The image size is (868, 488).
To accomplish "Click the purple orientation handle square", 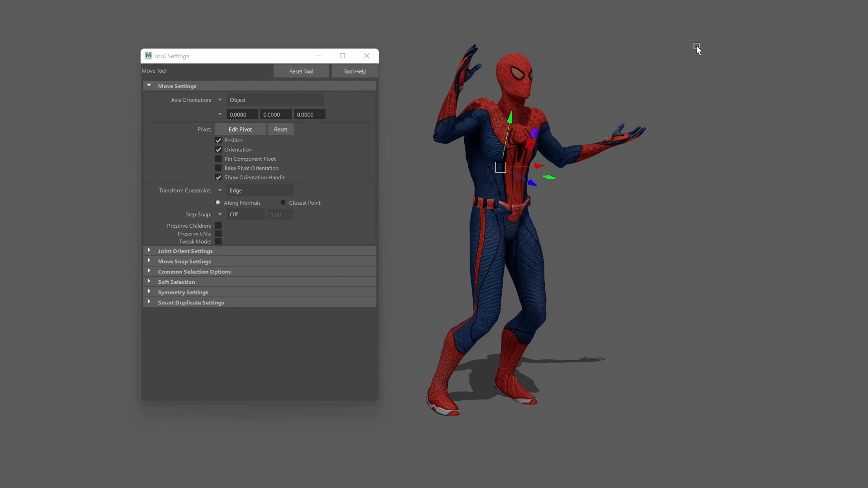I will click(x=534, y=133).
